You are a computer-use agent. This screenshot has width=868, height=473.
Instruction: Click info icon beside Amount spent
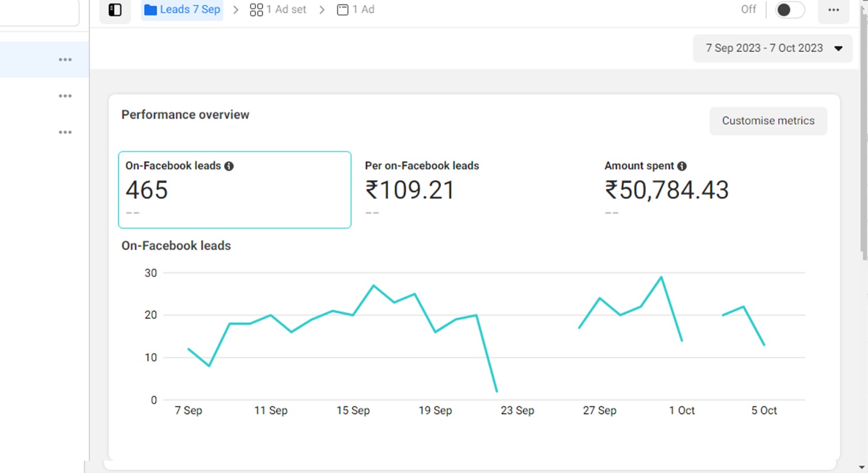[682, 166]
